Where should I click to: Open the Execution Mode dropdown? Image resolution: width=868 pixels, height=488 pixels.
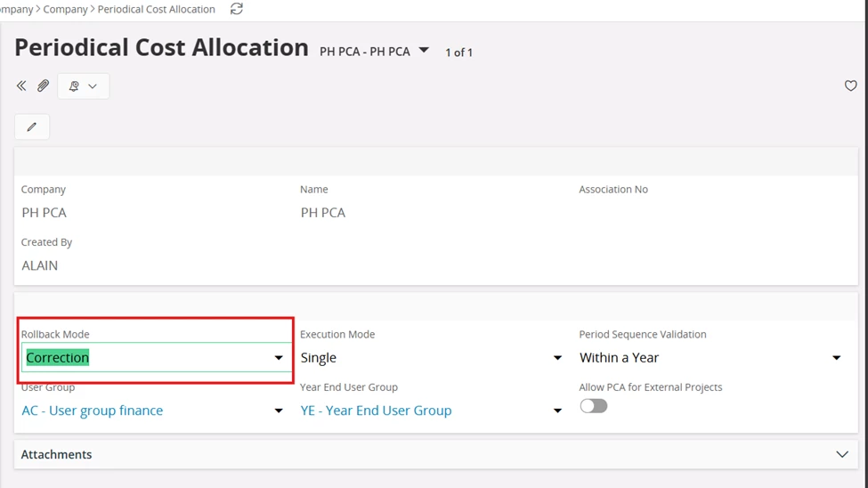click(x=431, y=358)
